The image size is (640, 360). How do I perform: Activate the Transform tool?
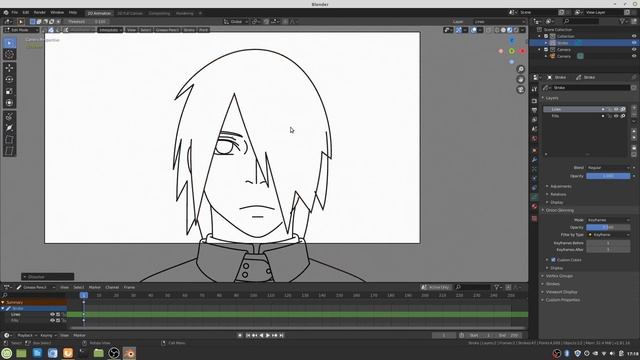click(9, 103)
